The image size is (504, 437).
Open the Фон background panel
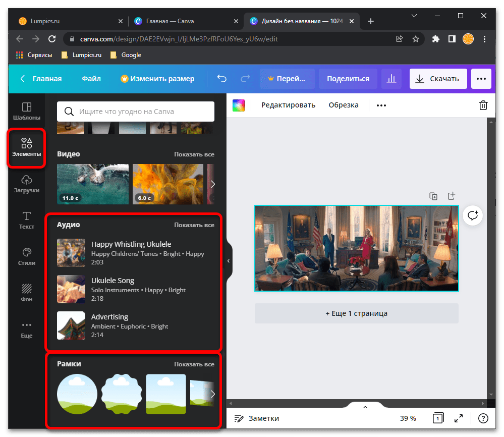[26, 293]
